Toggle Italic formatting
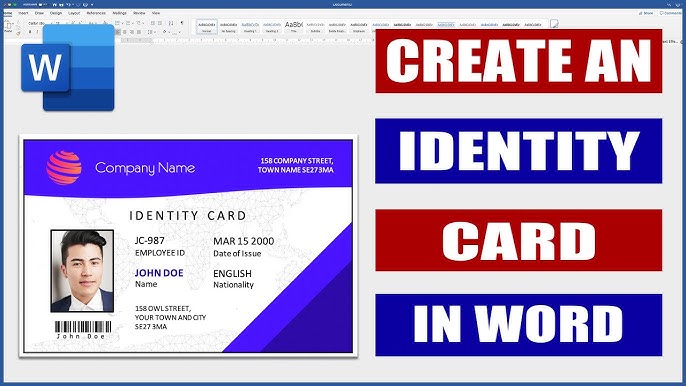 pos(37,32)
